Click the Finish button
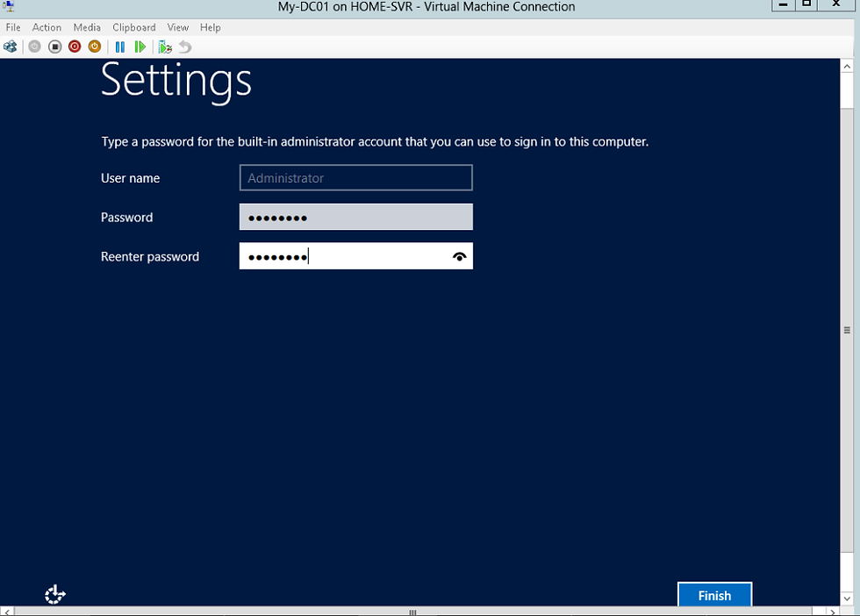The width and height of the screenshot is (860, 616). pyautogui.click(x=714, y=595)
